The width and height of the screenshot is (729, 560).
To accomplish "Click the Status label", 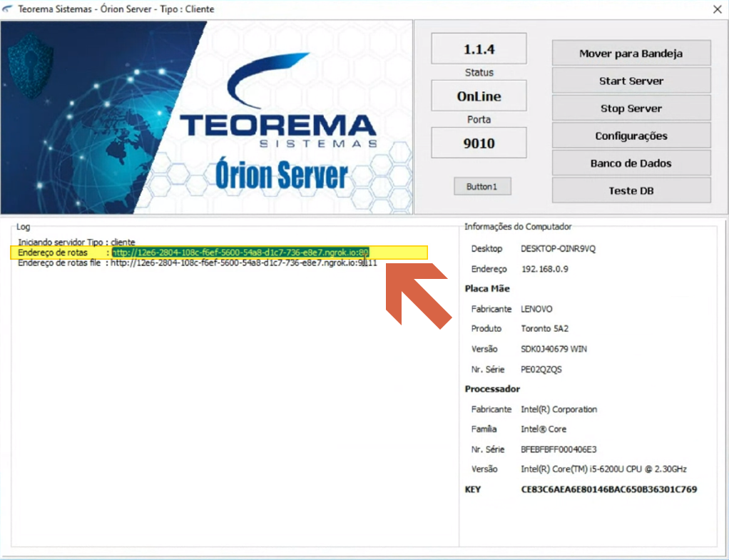I will [x=479, y=73].
